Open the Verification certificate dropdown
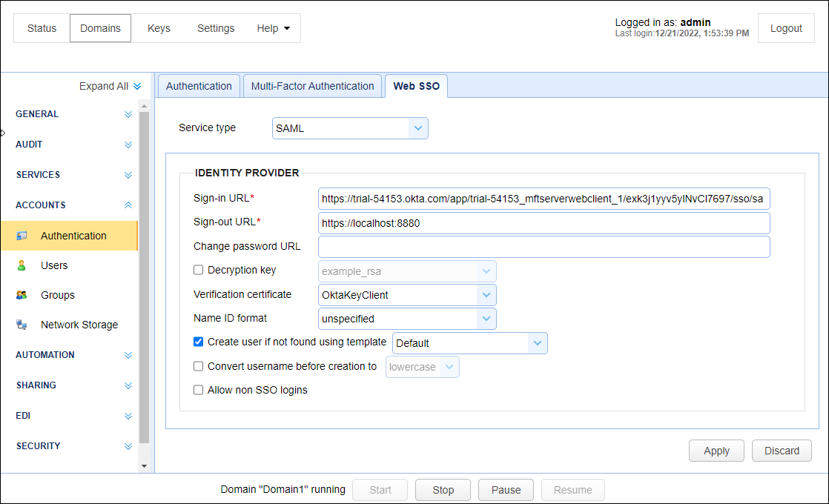The height and width of the screenshot is (504, 829). click(x=486, y=295)
